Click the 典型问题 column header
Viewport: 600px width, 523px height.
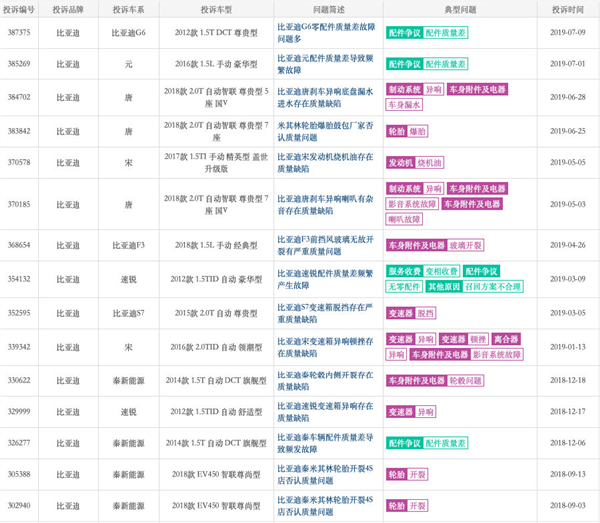[460, 10]
